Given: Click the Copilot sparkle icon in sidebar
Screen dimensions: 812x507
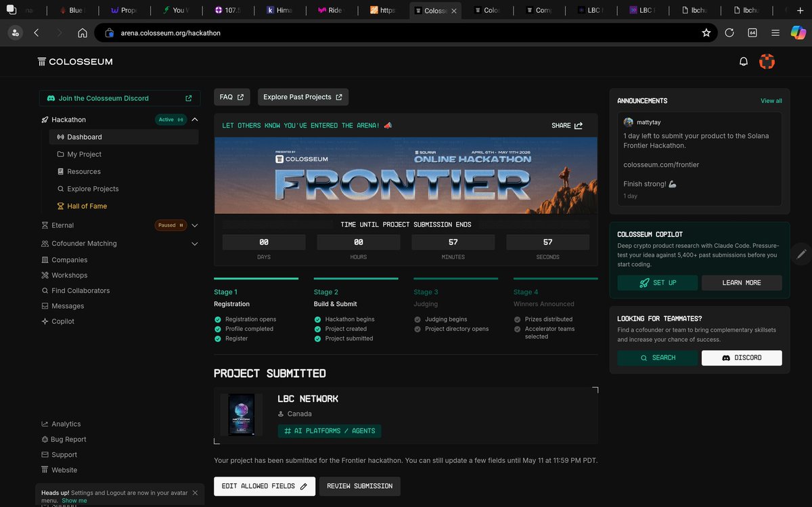Looking at the screenshot, I should click(x=45, y=322).
